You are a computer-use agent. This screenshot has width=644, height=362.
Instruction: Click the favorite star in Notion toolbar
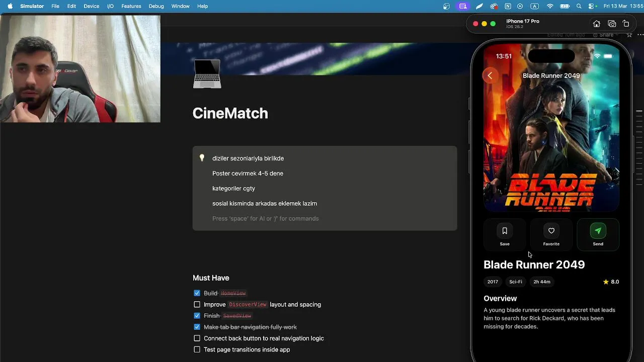click(629, 35)
